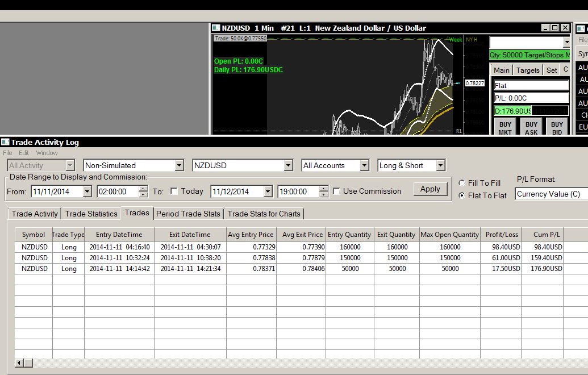Click the 0.78227 price label on chart
Image resolution: width=588 pixels, height=375 pixels.
pos(475,84)
